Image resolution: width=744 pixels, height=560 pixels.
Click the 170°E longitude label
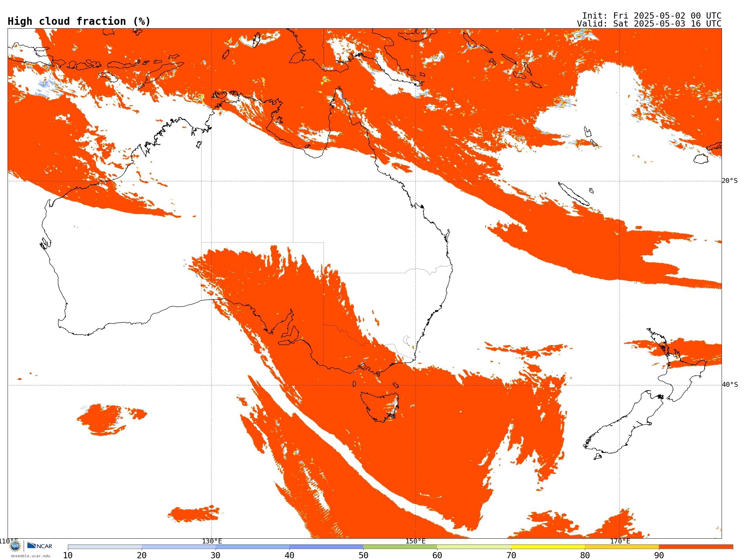point(620,541)
